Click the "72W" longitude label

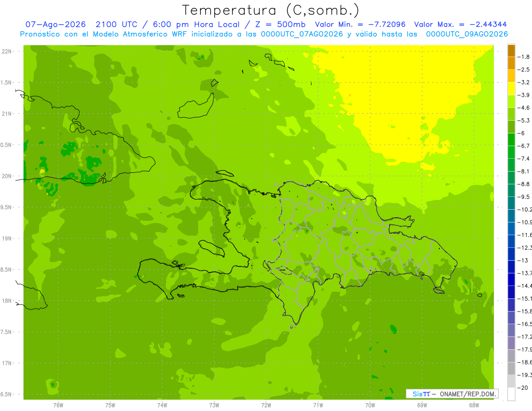point(266,405)
